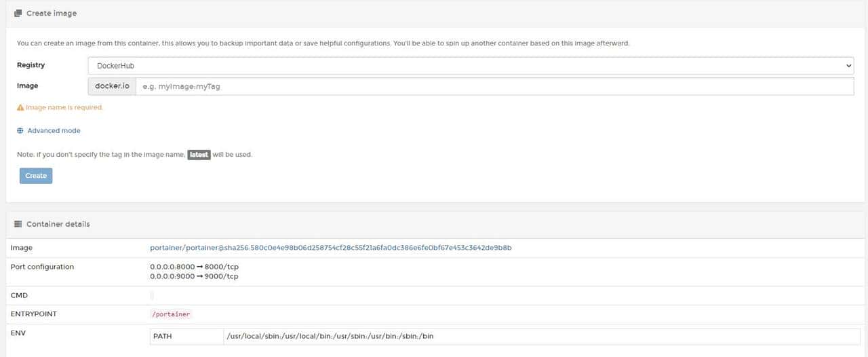Image resolution: width=868 pixels, height=357 pixels.
Task: Click the Create image header icon
Action: pyautogui.click(x=18, y=13)
